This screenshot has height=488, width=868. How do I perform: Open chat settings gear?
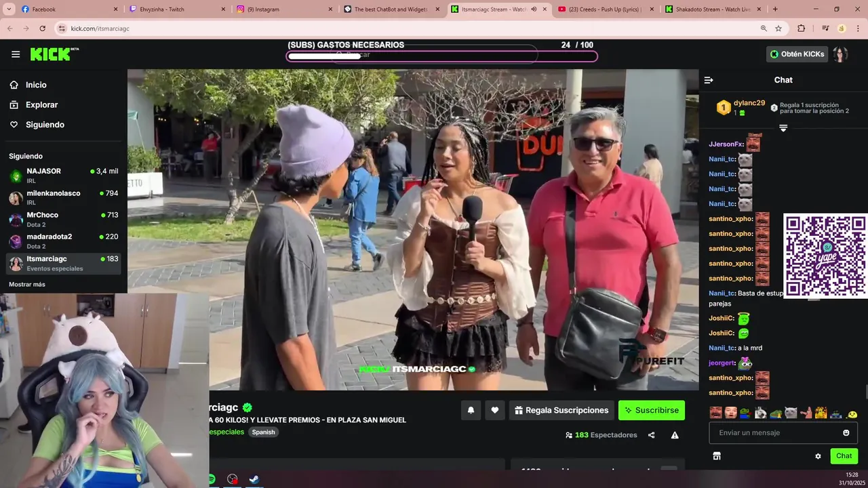click(818, 456)
